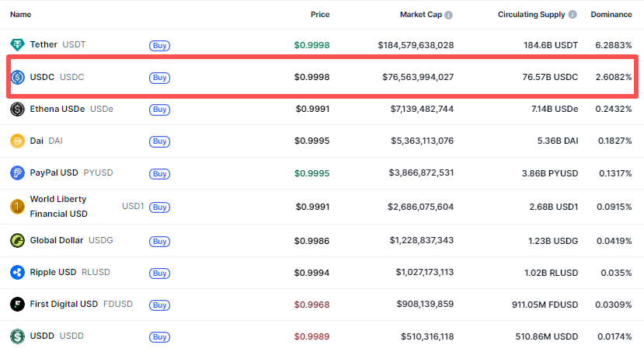The height and width of the screenshot is (352, 644).
Task: Click the First Digital USD logo
Action: (17, 305)
